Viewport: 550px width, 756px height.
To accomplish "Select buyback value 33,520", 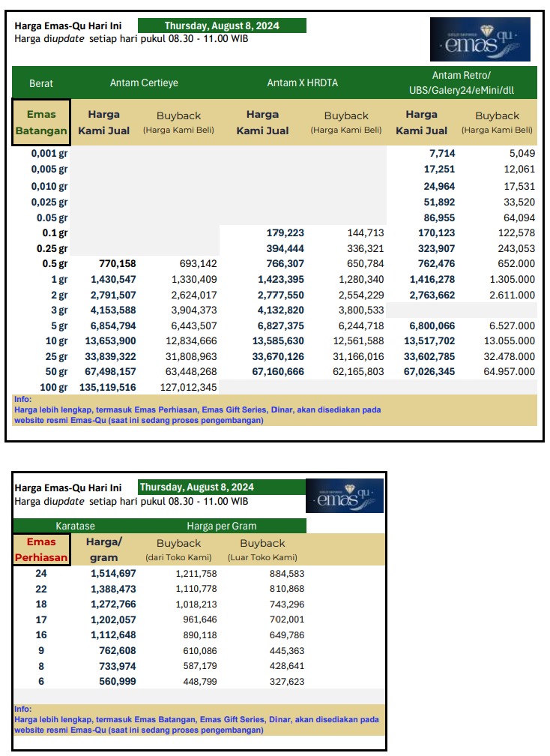I will (519, 202).
